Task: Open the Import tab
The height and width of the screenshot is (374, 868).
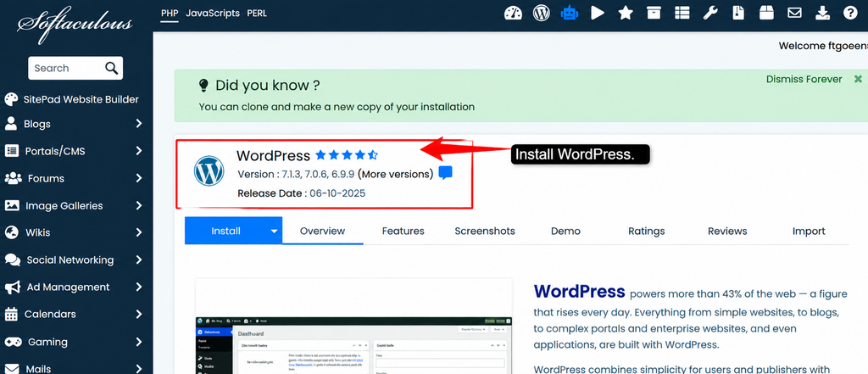Action: tap(809, 231)
